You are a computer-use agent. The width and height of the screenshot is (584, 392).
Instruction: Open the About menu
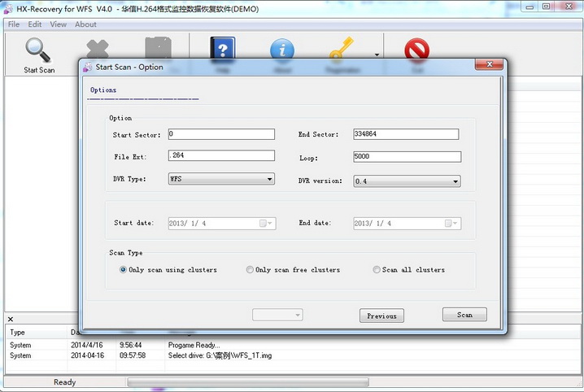click(x=85, y=24)
